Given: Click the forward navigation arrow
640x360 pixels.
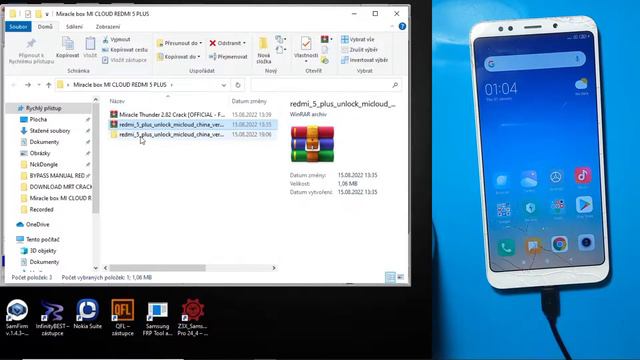Looking at the screenshot, I should (28, 85).
